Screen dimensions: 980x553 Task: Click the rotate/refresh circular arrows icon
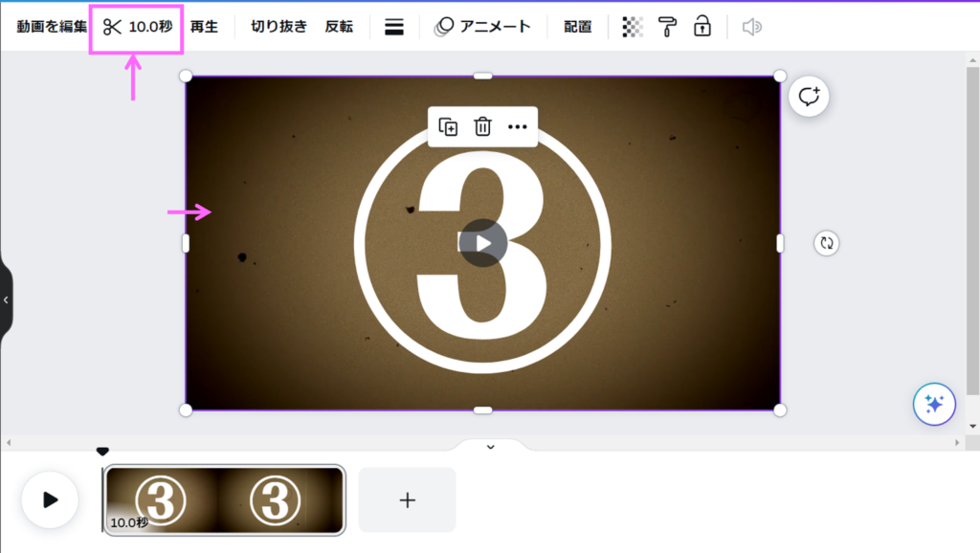[827, 243]
